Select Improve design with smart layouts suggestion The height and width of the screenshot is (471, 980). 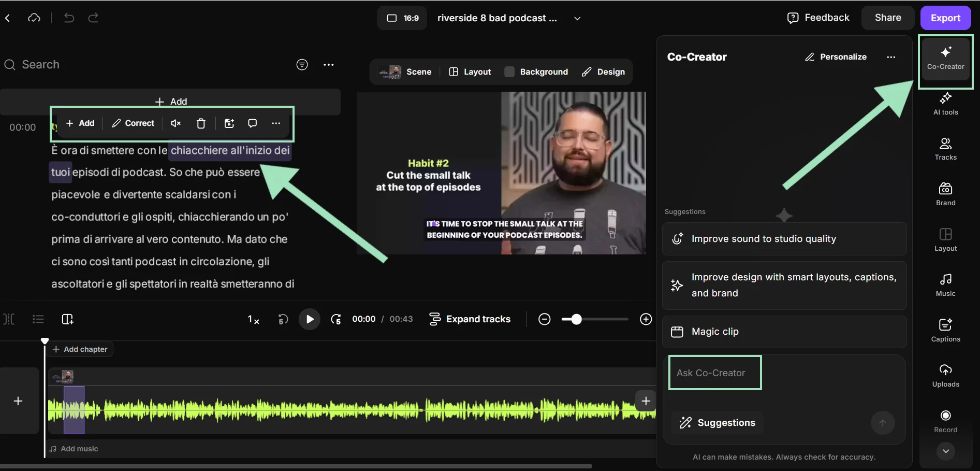click(x=784, y=285)
